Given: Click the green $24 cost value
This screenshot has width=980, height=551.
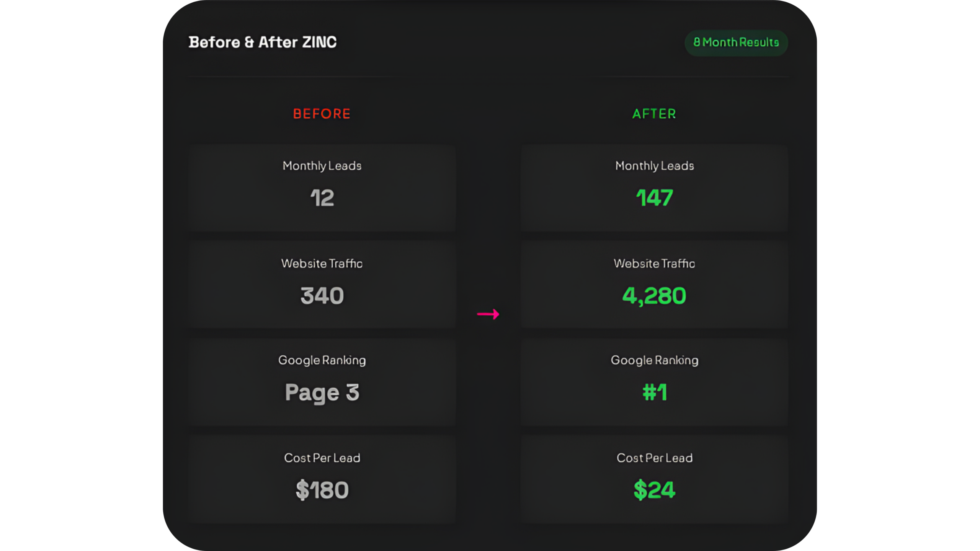Looking at the screenshot, I should (654, 490).
